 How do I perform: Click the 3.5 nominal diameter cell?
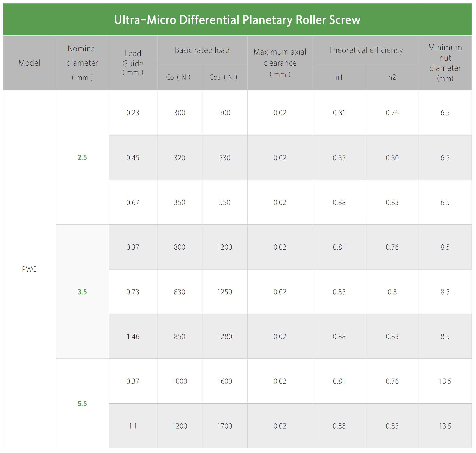coord(82,292)
